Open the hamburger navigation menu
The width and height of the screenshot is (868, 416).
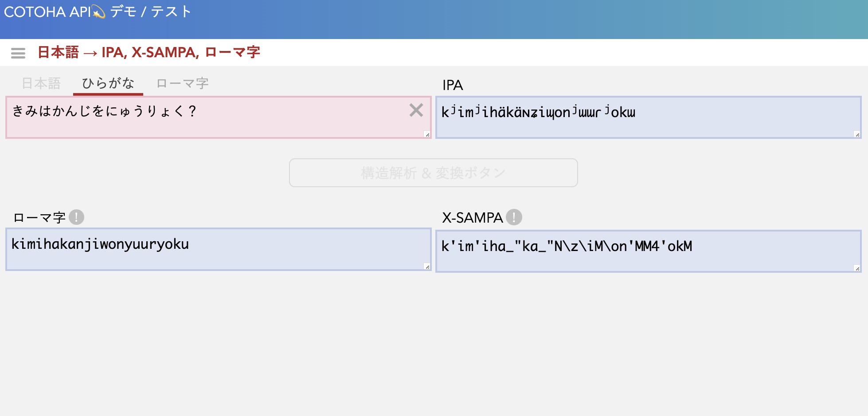coord(18,53)
